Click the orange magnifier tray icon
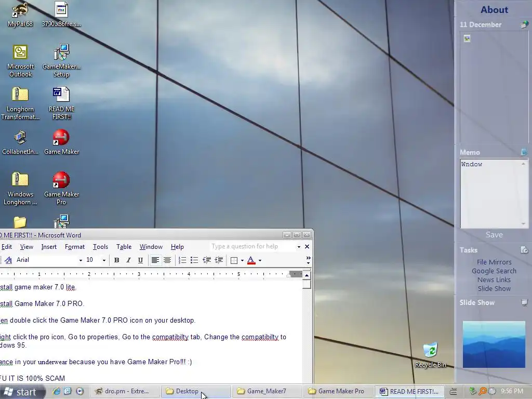The width and height of the screenshot is (532, 399). click(x=482, y=391)
